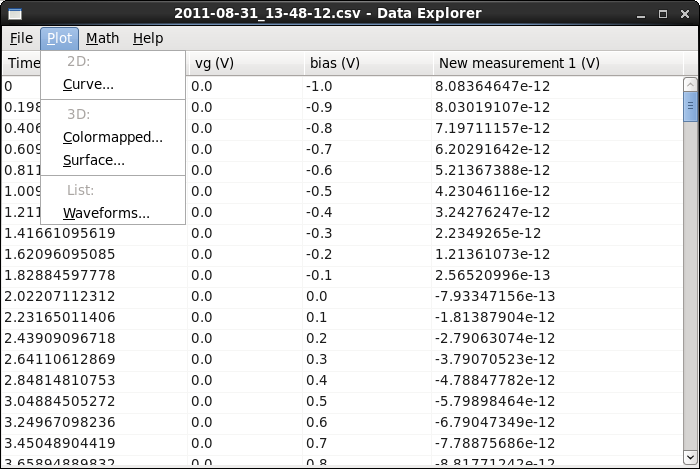
Task: Select cell -7.78875686e-12
Action: pos(557,443)
